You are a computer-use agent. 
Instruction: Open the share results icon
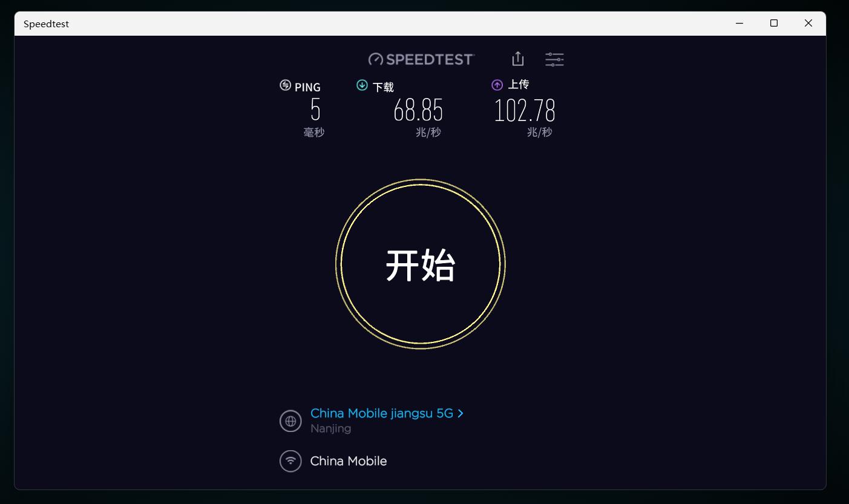(517, 59)
